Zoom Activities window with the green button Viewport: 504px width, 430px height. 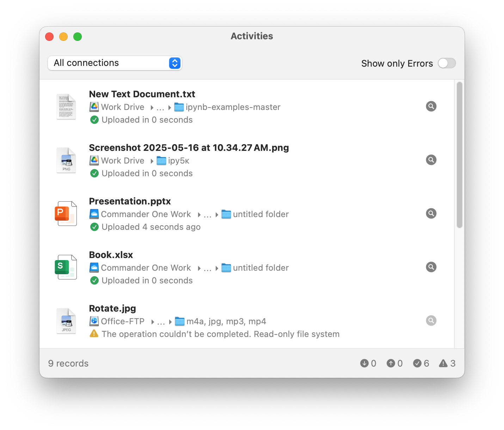click(x=78, y=37)
